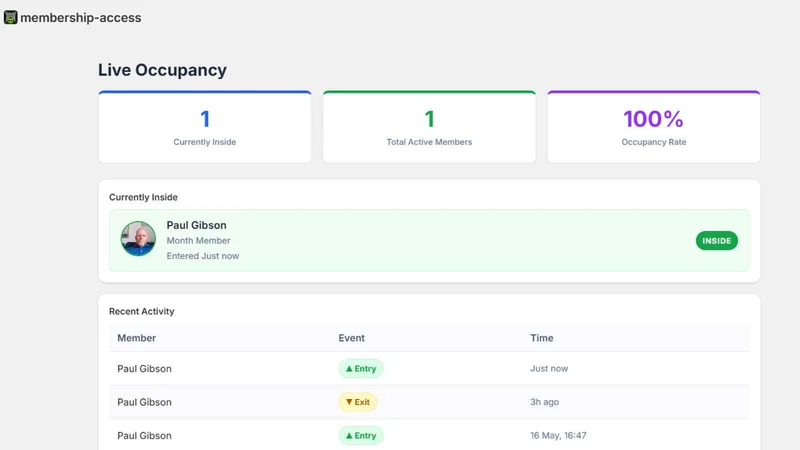Screen dimensions: 800x450
Task: Click the Month Member label
Action: [198, 240]
